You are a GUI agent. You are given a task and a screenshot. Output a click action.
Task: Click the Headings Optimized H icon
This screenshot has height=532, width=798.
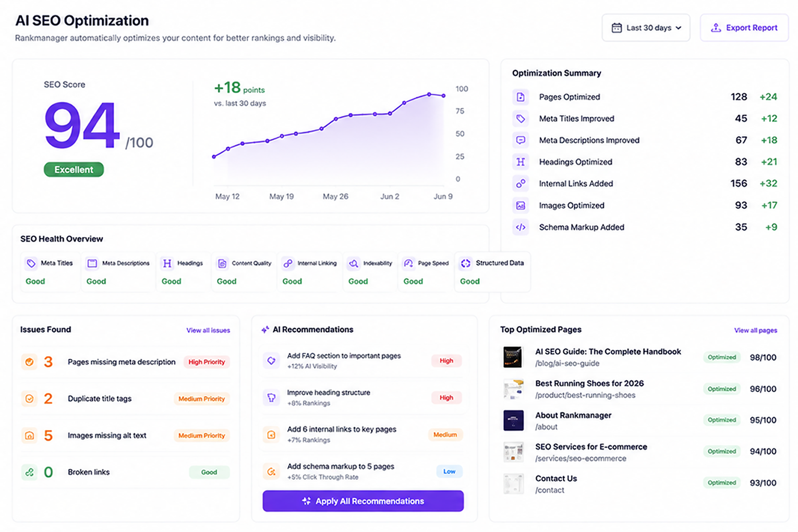(x=521, y=162)
